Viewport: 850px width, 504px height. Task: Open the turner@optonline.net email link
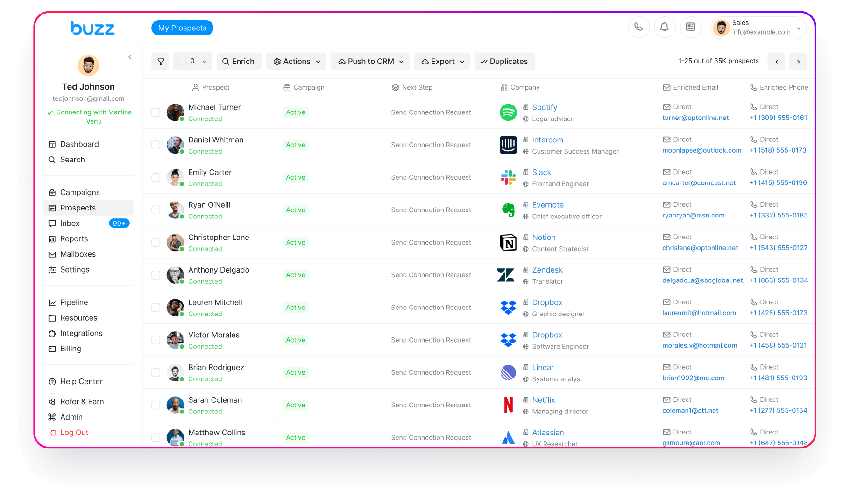695,118
